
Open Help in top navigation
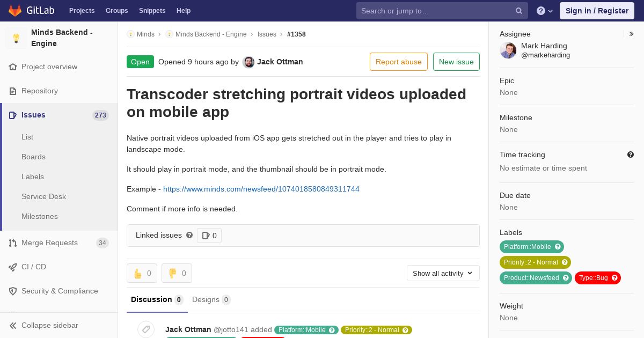(184, 11)
